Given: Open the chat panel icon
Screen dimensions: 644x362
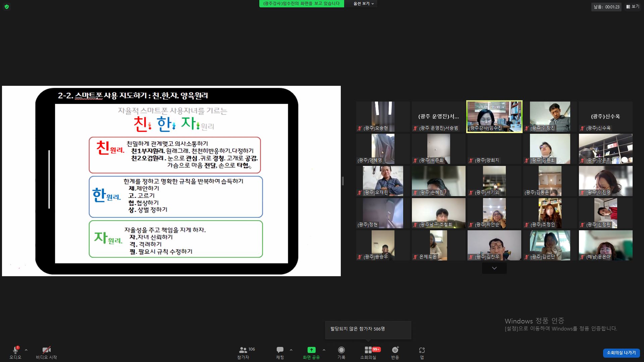Looking at the screenshot, I should [280, 350].
